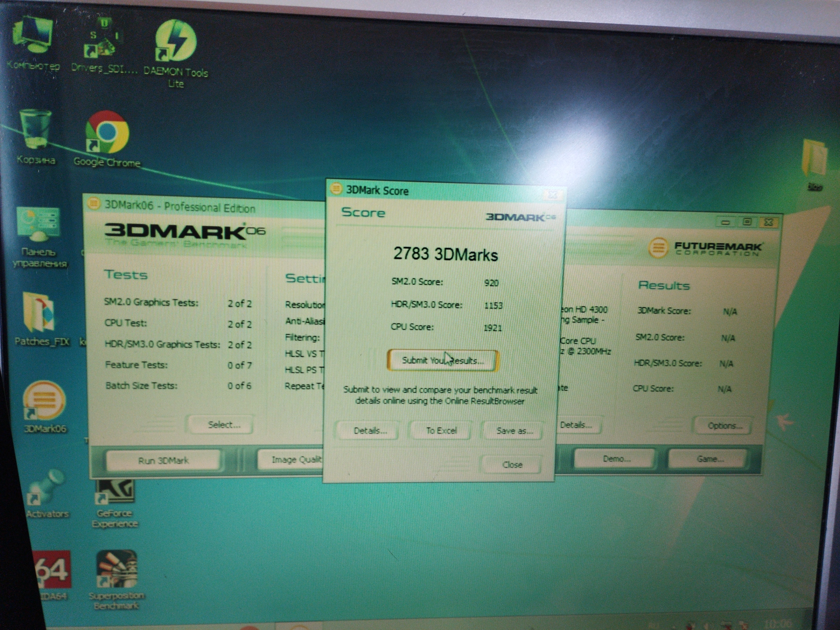Maximize the 3DMark06 main window
Image resolution: width=840 pixels, height=630 pixels.
[x=747, y=222]
